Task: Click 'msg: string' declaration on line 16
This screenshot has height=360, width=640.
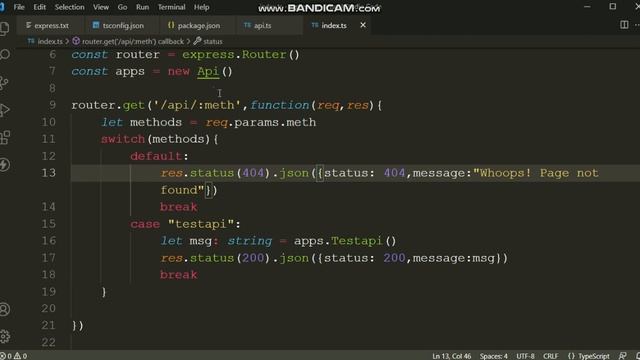Action: point(231,241)
